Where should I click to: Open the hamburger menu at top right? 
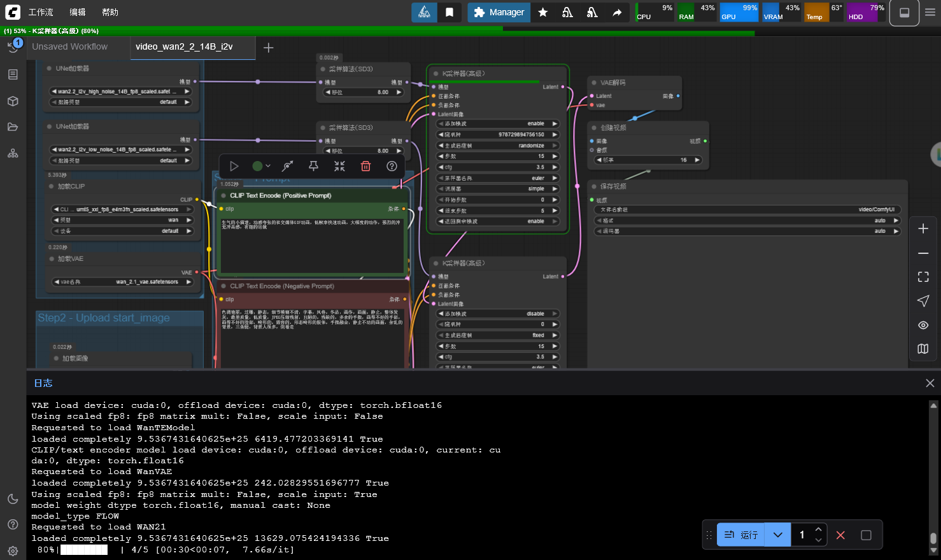pyautogui.click(x=930, y=12)
